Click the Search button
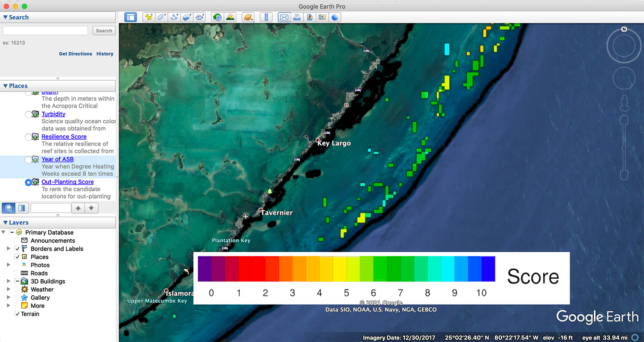The width and height of the screenshot is (644, 342). click(x=104, y=31)
